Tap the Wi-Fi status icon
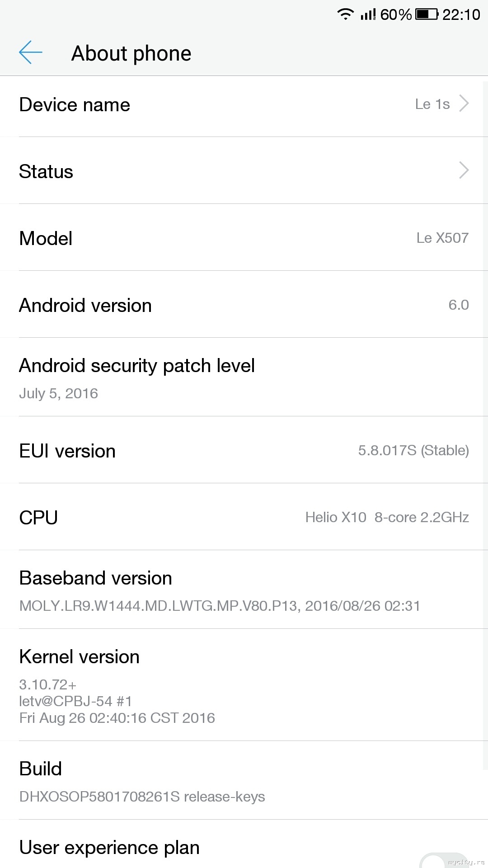The height and width of the screenshot is (868, 488). (346, 14)
